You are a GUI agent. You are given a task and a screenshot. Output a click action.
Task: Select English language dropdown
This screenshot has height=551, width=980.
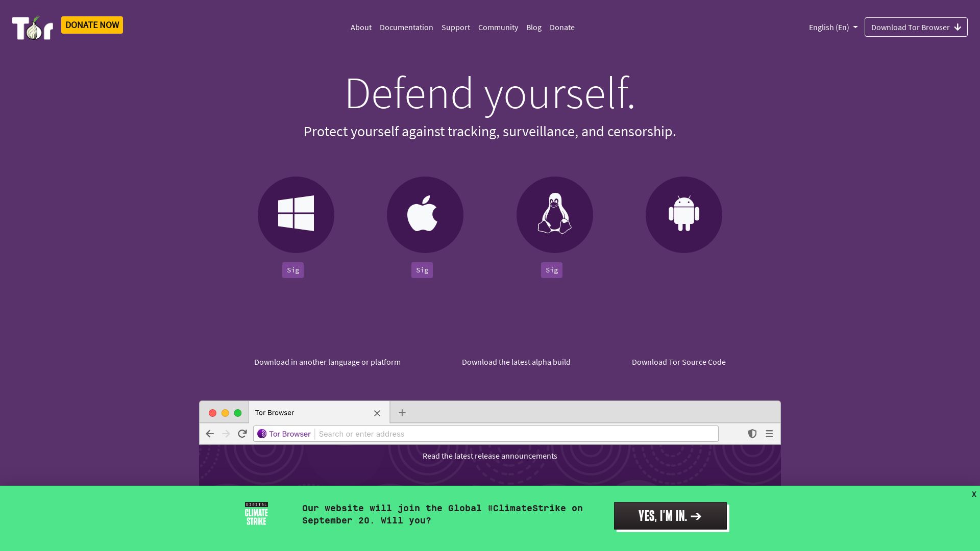[x=832, y=27]
